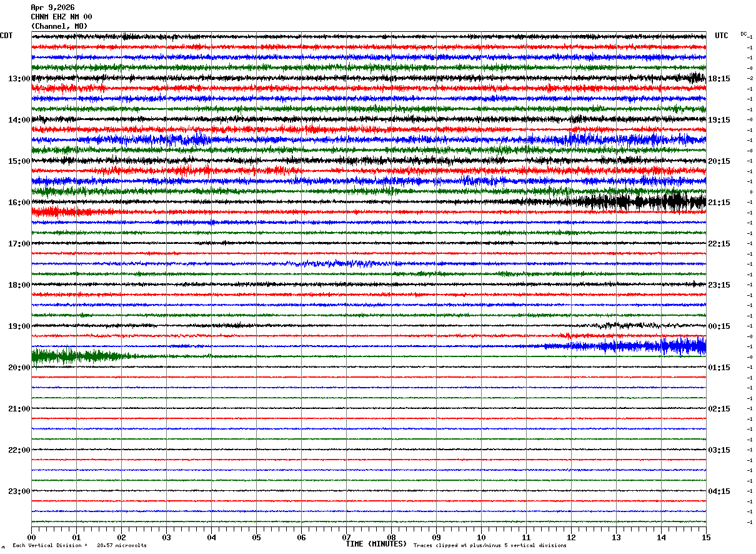Select the 13:00 CDT row label
The height and width of the screenshot is (554, 756).
[19, 79]
